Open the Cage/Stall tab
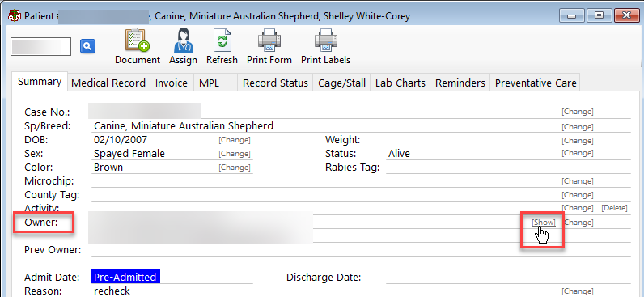Screen dimensions: 644x297 coord(341,83)
